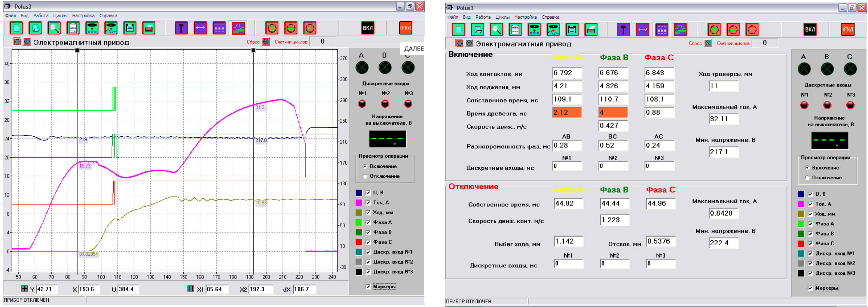Open Справка menu in table window
The height and width of the screenshot is (307, 868).
(551, 17)
